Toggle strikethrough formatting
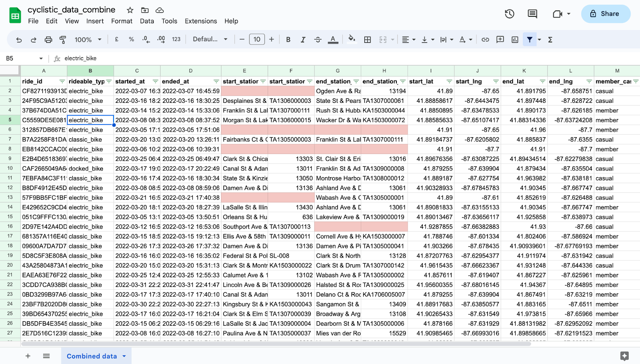The height and width of the screenshot is (364, 640). click(x=318, y=39)
